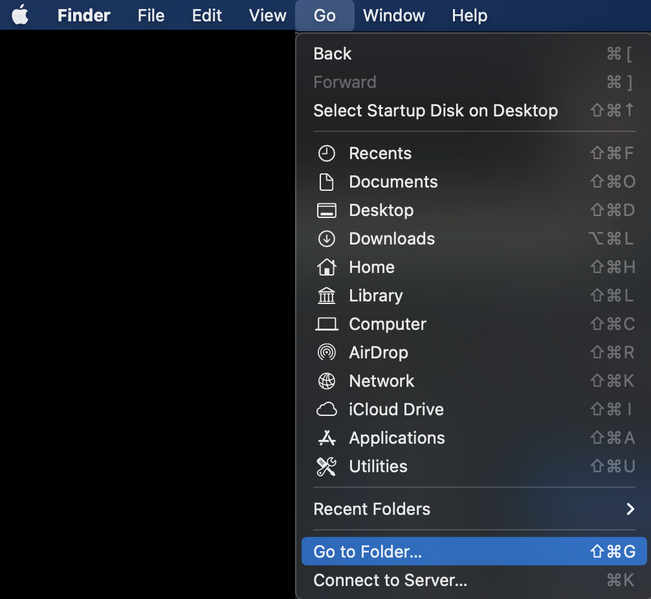Click the Network label text
This screenshot has width=651, height=599.
click(x=382, y=381)
